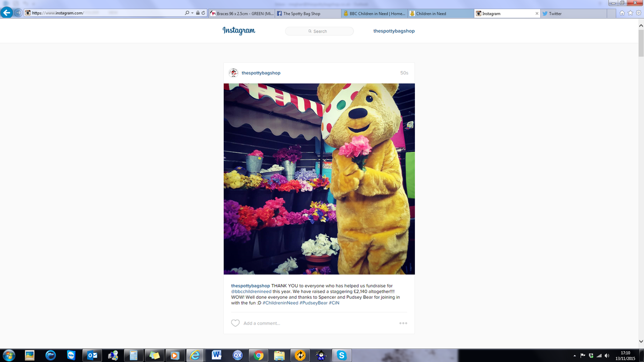Image resolution: width=644 pixels, height=362 pixels.
Task: Switch to BBC Children in Need Home tab
Action: 374,13
